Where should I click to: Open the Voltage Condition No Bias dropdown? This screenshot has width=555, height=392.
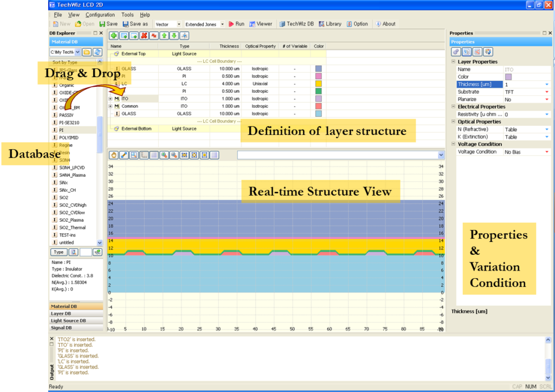pos(547,152)
